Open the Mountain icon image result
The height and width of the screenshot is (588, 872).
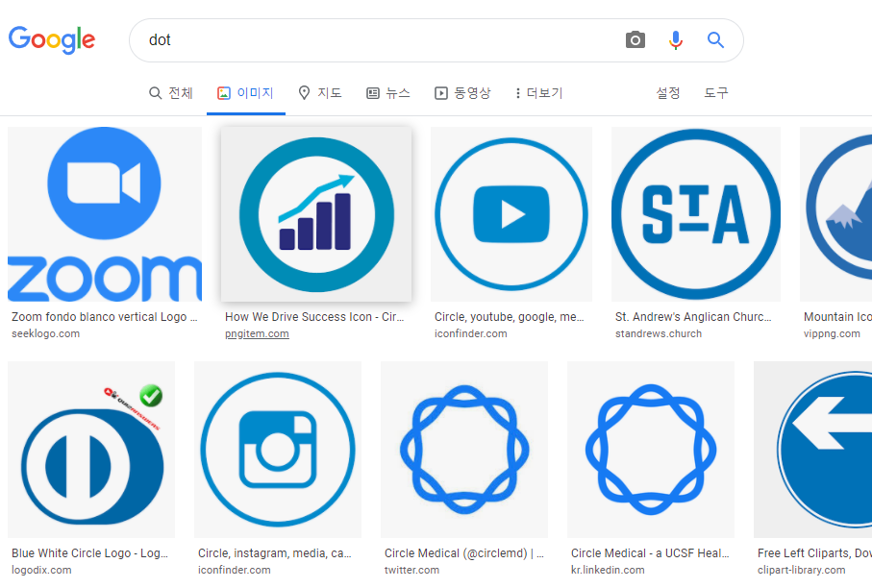pyautogui.click(x=835, y=214)
